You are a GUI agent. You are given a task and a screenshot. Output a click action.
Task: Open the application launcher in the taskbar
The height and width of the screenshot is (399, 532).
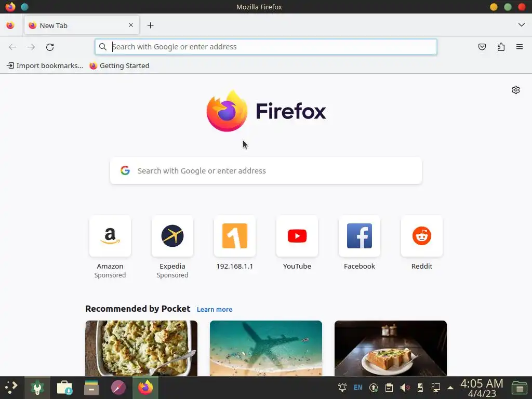pyautogui.click(x=11, y=388)
